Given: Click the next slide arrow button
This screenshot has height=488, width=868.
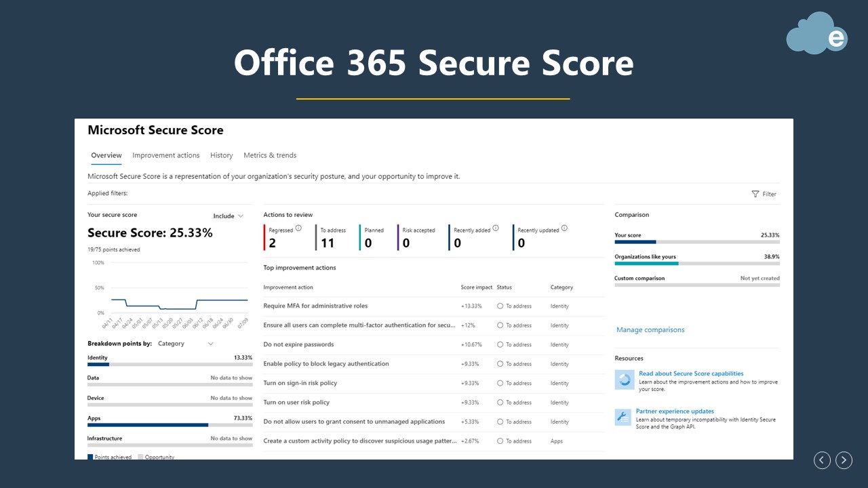Looking at the screenshot, I should [844, 460].
